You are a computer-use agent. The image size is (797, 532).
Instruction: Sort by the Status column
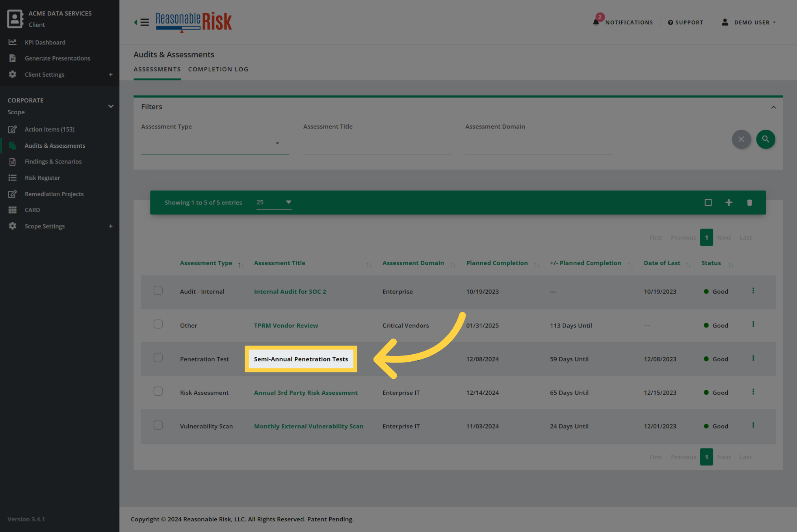711,263
